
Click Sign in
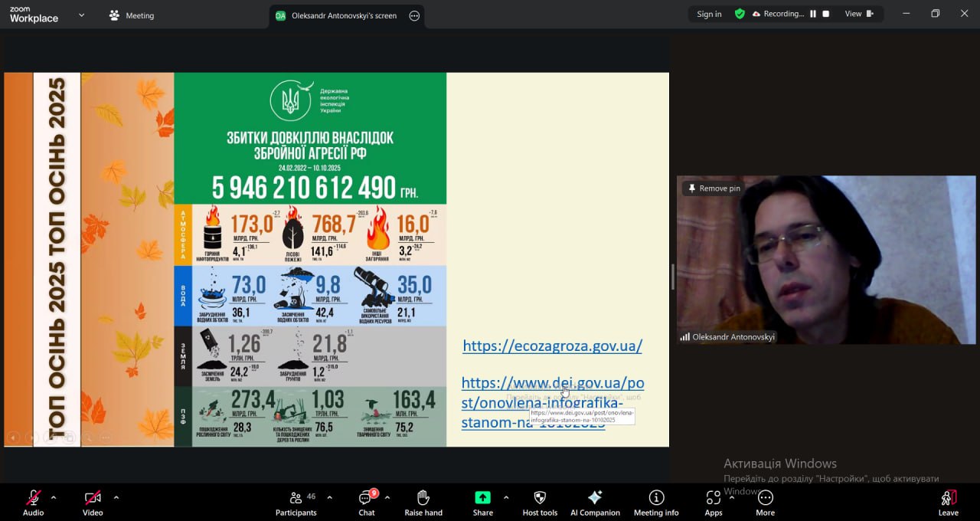point(709,14)
